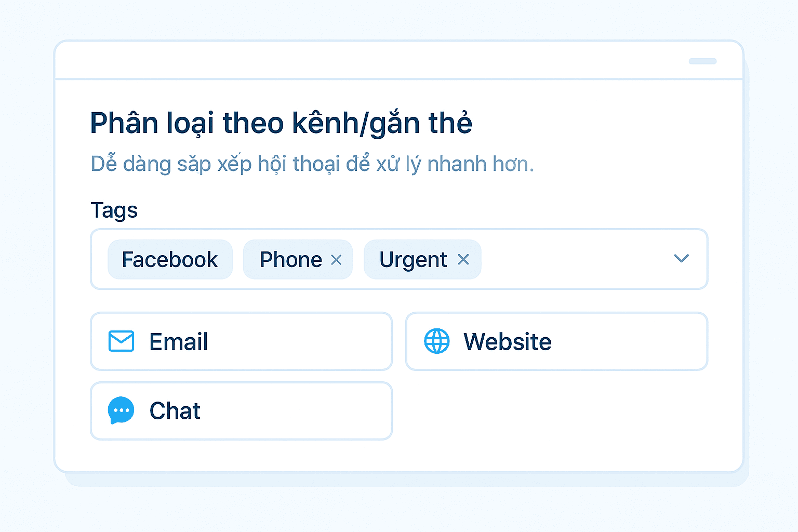798x532 pixels.
Task: Select the Urgent tag label
Action: coord(413,259)
